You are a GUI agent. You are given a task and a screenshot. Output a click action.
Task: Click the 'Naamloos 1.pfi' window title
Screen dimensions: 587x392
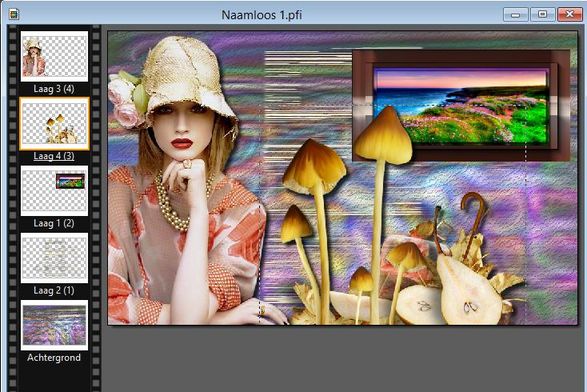pos(262,15)
